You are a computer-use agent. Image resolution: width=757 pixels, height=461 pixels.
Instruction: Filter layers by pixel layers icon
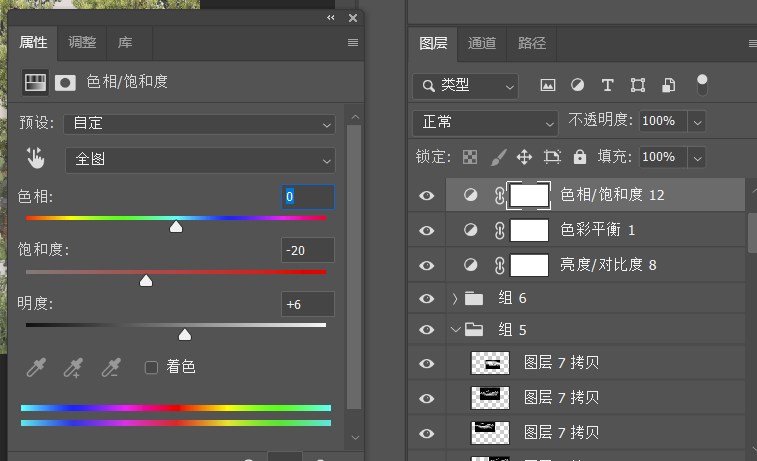coord(547,85)
